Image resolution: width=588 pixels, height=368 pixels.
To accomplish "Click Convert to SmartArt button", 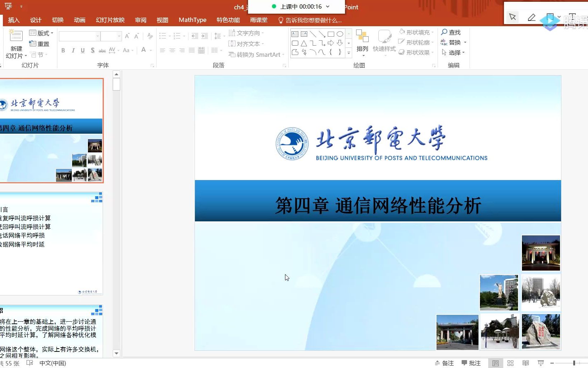I will tap(256, 55).
